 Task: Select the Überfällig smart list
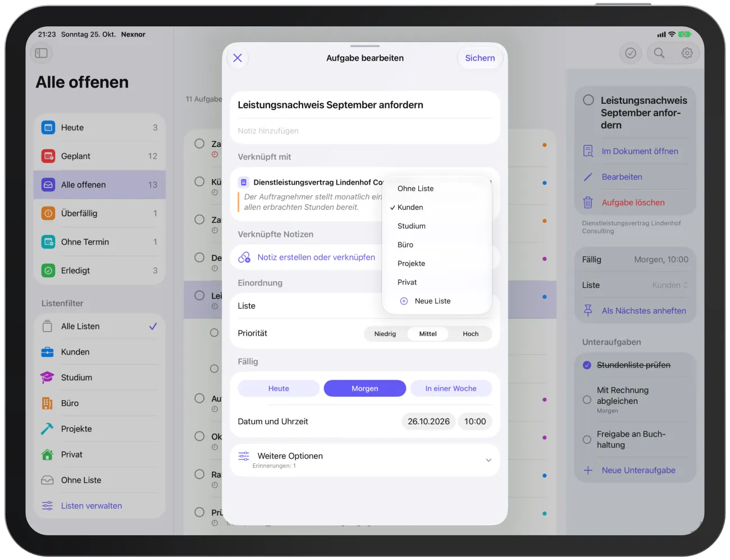99,213
